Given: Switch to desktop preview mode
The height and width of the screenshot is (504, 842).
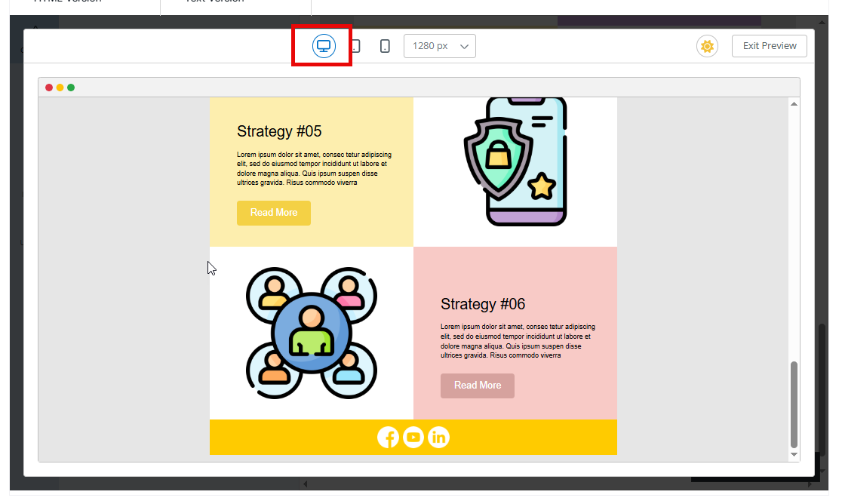Looking at the screenshot, I should tap(324, 46).
